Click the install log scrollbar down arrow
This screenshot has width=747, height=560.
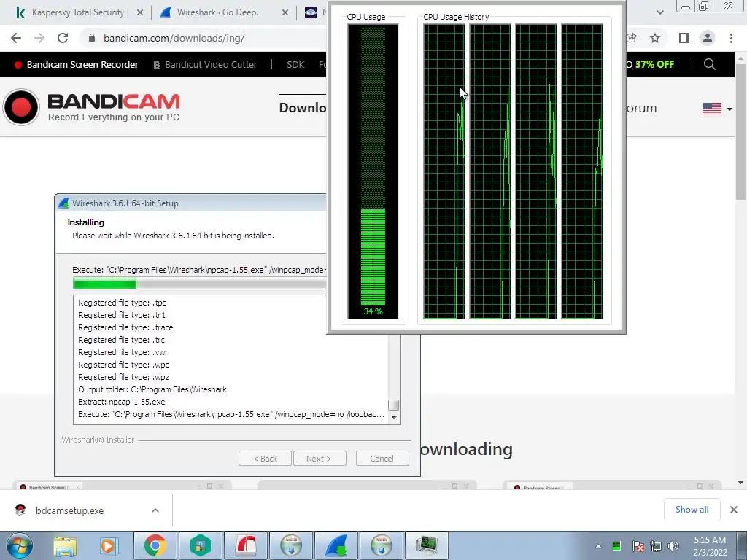point(394,418)
